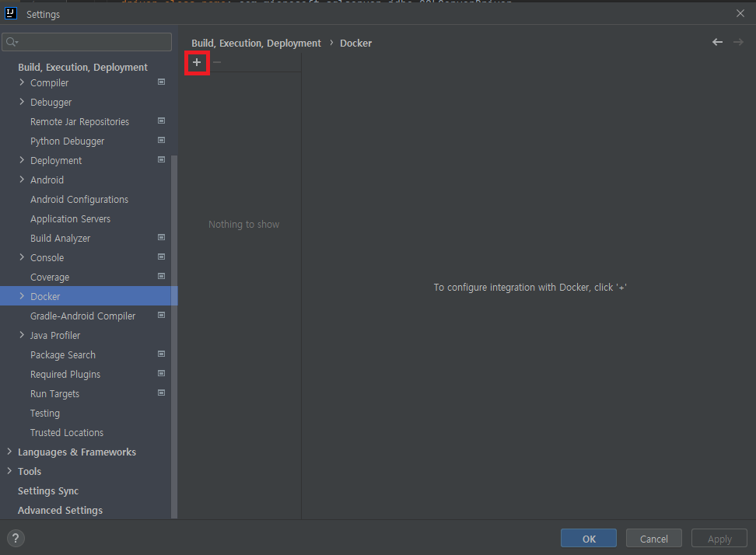Focus the settings search field
Viewport: 756px width, 555px height.
coord(87,42)
